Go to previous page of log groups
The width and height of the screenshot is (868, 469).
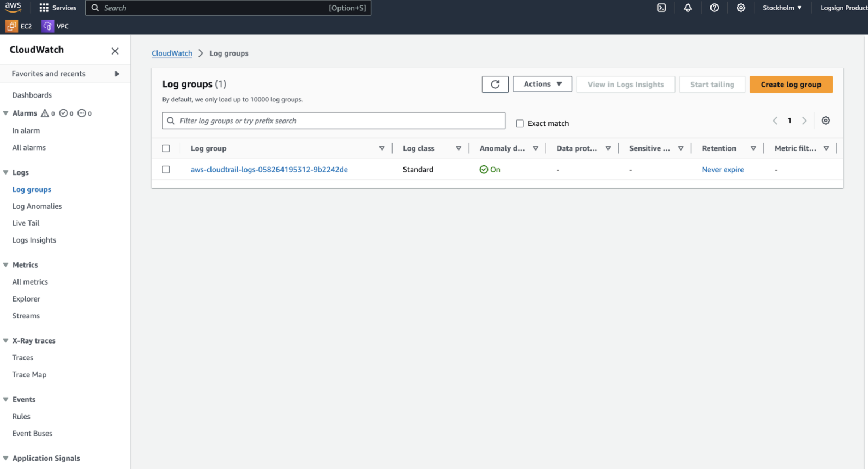pos(775,121)
